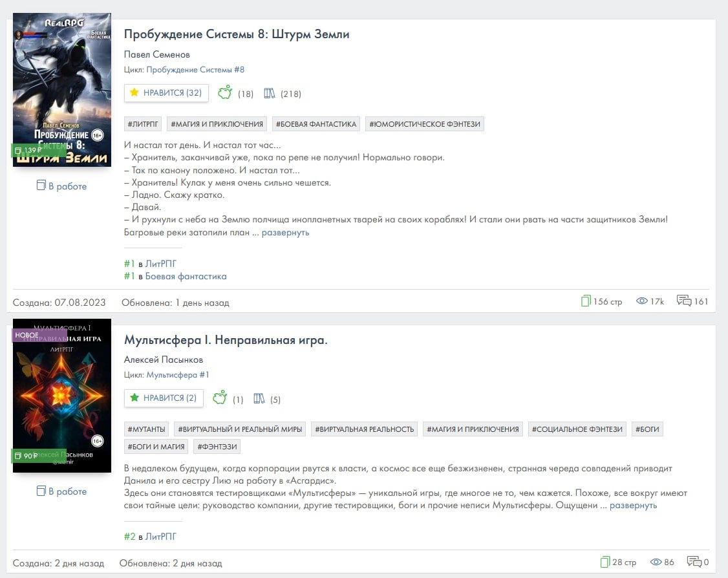Viewport: 728px width, 578px height.
Task: Select tag #БОГИ И МАГИЯ
Action: click(x=156, y=447)
